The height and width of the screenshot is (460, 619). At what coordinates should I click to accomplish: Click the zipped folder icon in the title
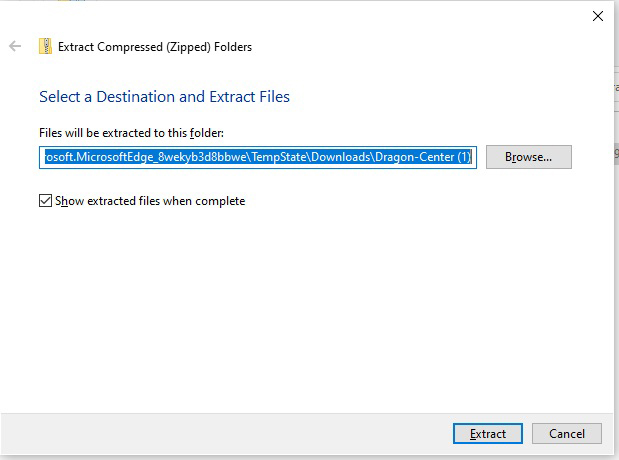45,46
